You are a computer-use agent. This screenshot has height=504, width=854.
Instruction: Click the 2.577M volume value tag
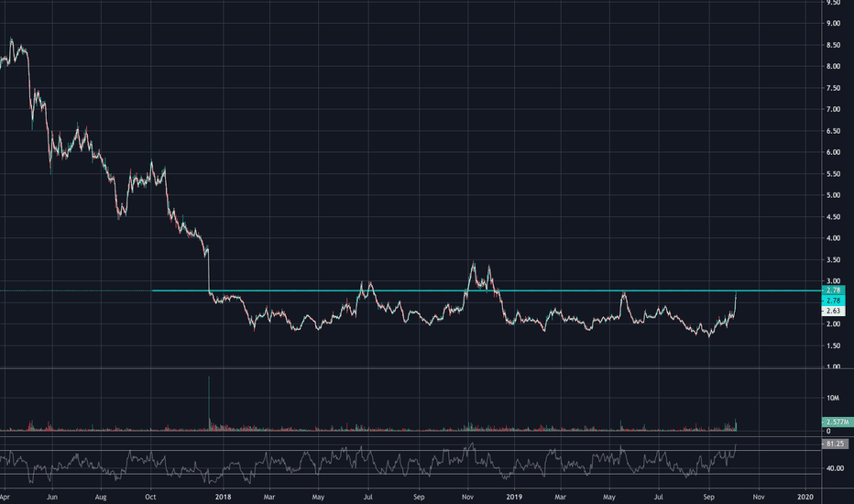[836, 422]
